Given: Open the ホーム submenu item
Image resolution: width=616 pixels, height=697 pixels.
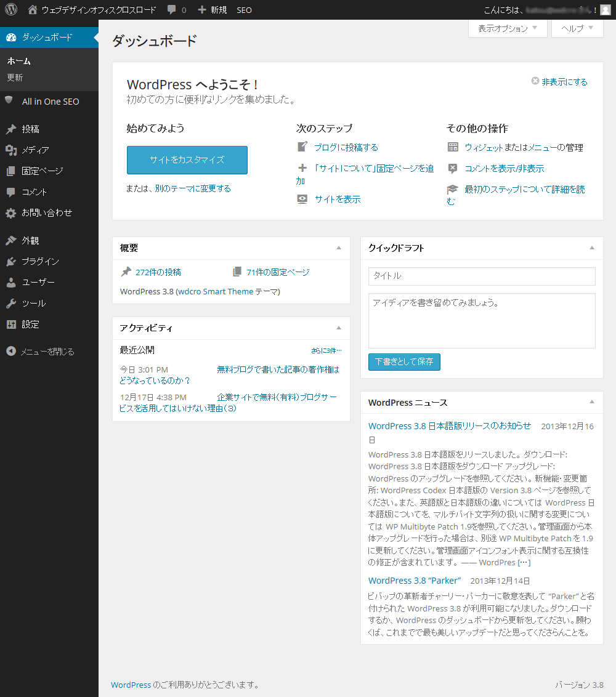Looking at the screenshot, I should tap(18, 61).
